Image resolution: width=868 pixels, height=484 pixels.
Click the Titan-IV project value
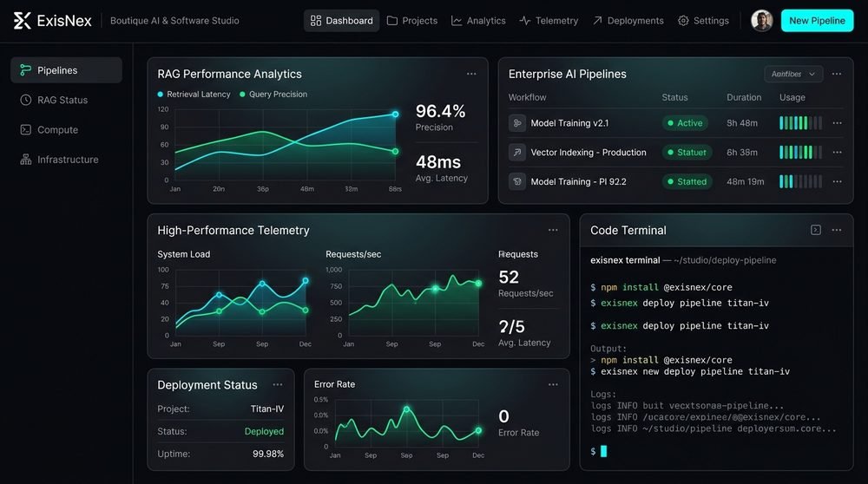pyautogui.click(x=266, y=409)
